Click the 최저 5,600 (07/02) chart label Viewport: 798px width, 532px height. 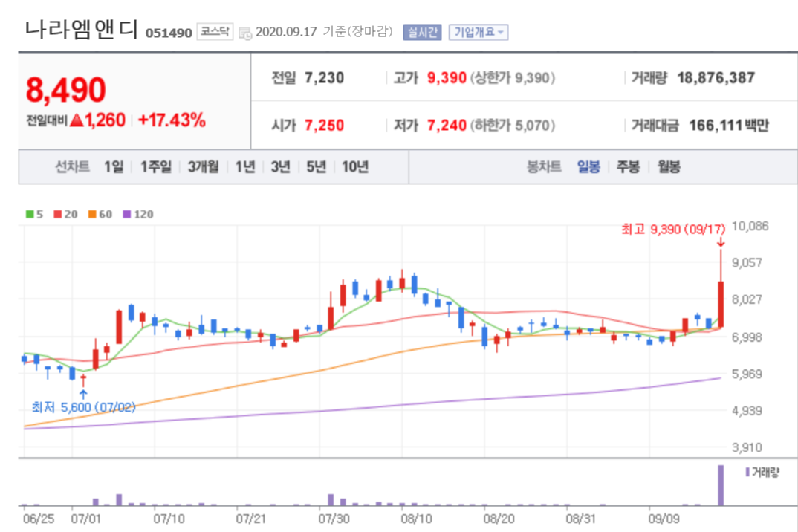coord(83,407)
